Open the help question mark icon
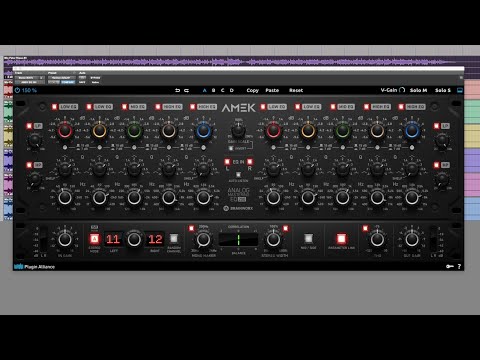 (x=459, y=266)
